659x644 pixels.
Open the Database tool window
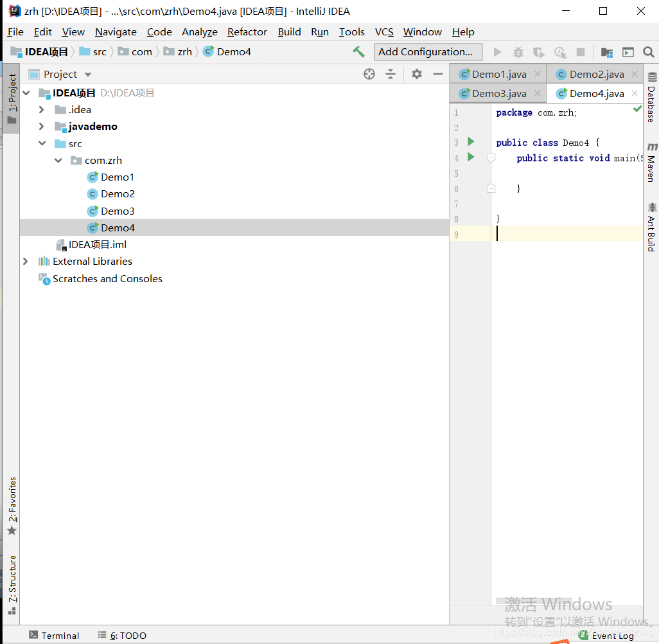[x=651, y=98]
